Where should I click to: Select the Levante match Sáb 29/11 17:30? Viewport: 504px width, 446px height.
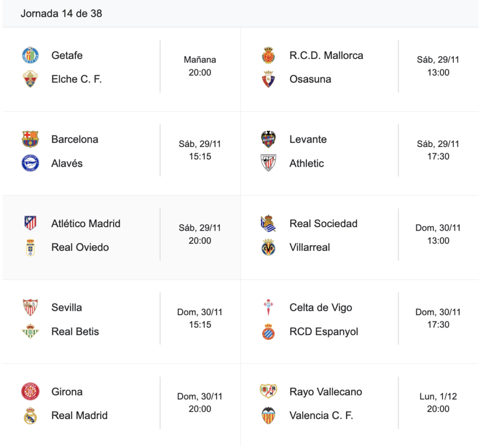coord(438,150)
